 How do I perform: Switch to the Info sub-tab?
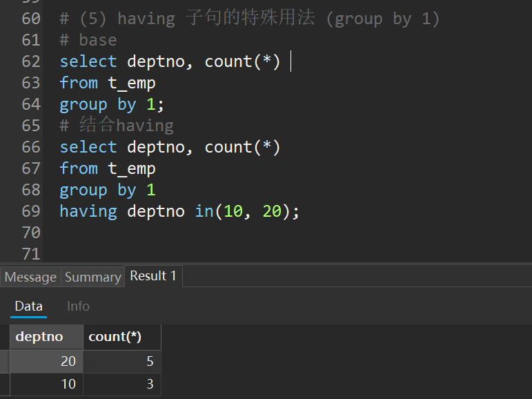(78, 306)
